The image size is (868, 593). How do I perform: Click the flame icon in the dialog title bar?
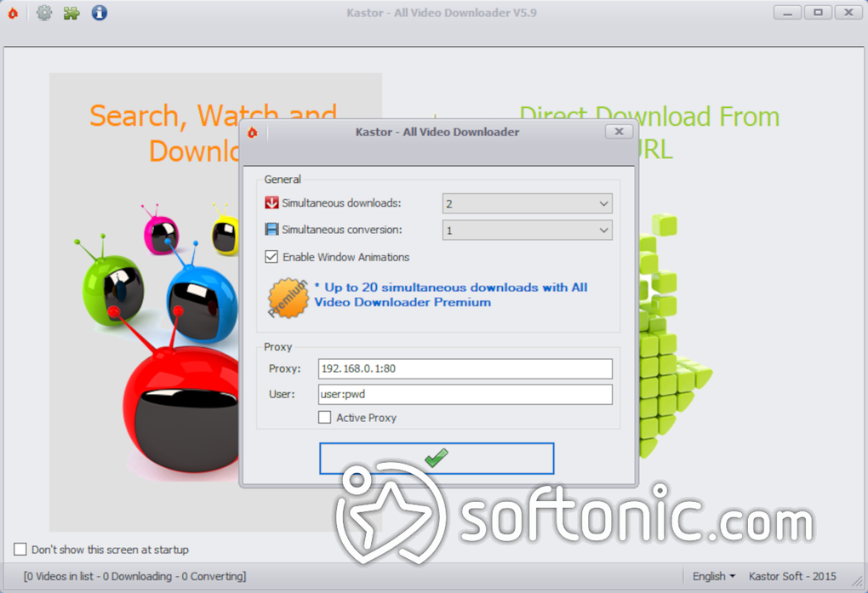point(253,133)
